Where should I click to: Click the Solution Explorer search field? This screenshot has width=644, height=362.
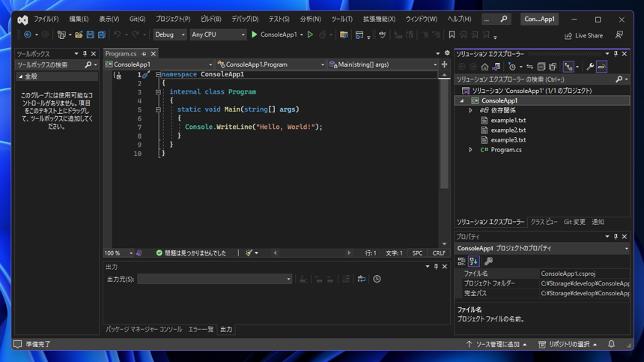tap(535, 79)
